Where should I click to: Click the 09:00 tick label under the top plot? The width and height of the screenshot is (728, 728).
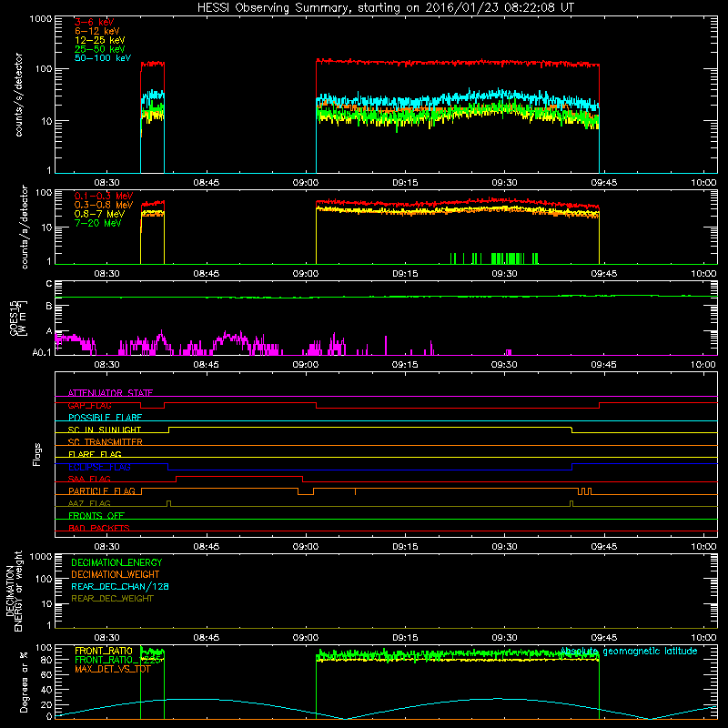tap(306, 183)
